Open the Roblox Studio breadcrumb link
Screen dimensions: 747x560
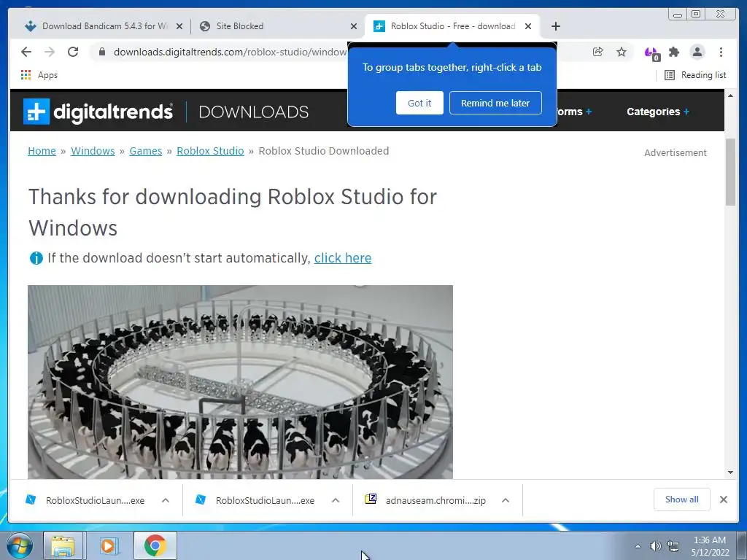pyautogui.click(x=210, y=151)
